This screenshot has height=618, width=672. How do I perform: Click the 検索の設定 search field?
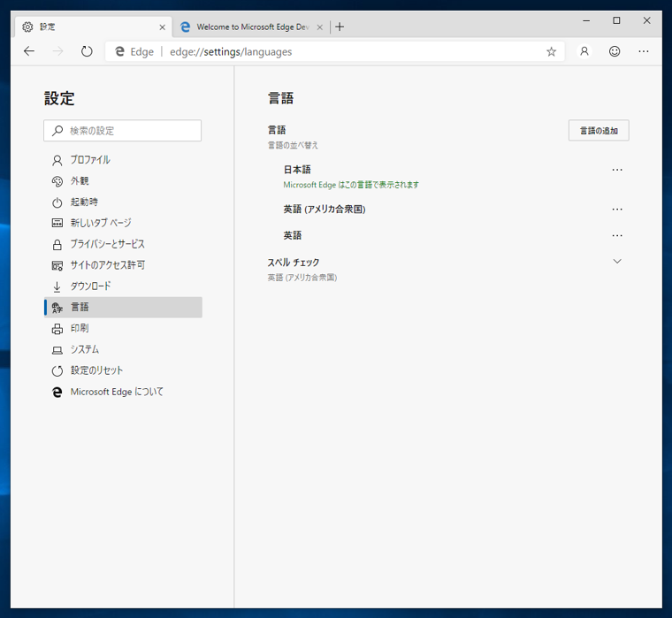point(123,131)
